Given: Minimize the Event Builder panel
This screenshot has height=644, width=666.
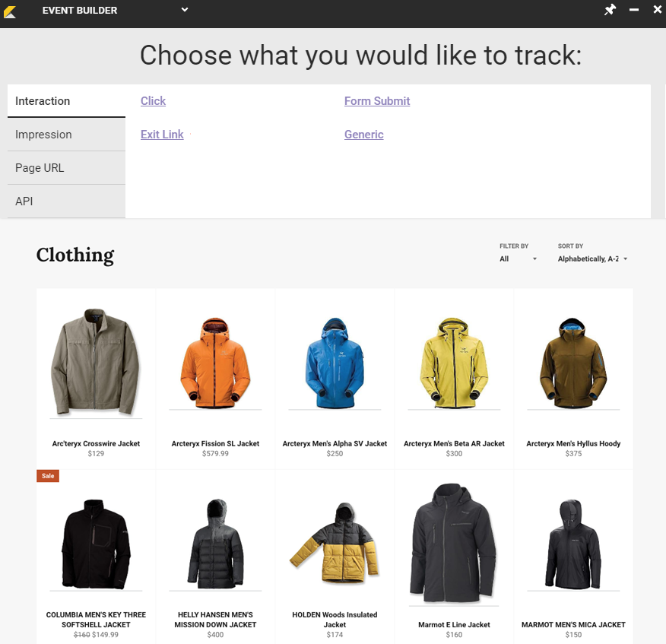Looking at the screenshot, I should click(634, 10).
